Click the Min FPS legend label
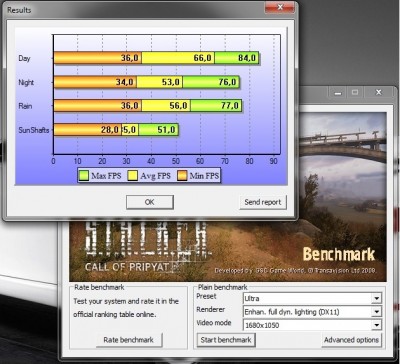400x364 pixels. (x=204, y=176)
